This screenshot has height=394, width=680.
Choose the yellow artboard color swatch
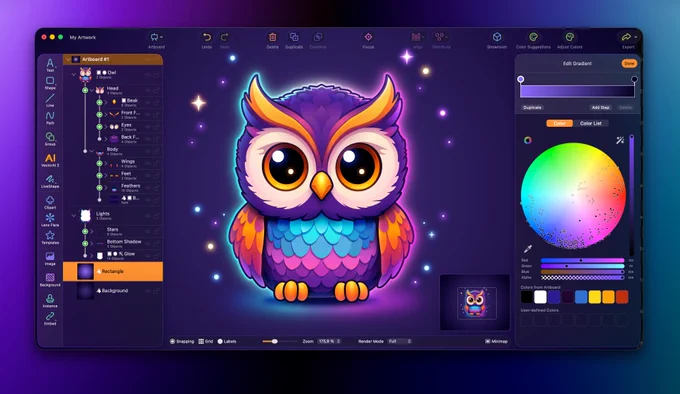click(595, 297)
